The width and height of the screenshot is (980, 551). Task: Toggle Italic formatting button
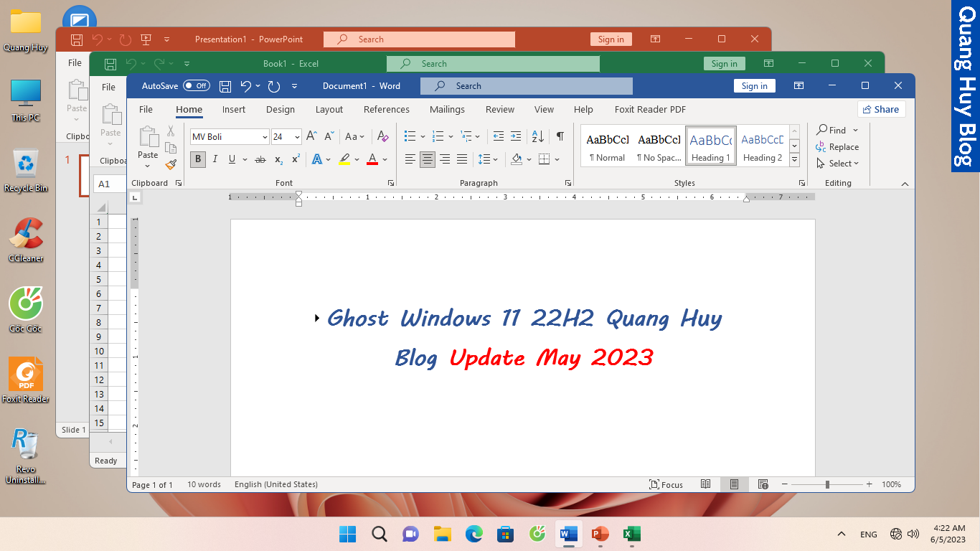pos(215,159)
